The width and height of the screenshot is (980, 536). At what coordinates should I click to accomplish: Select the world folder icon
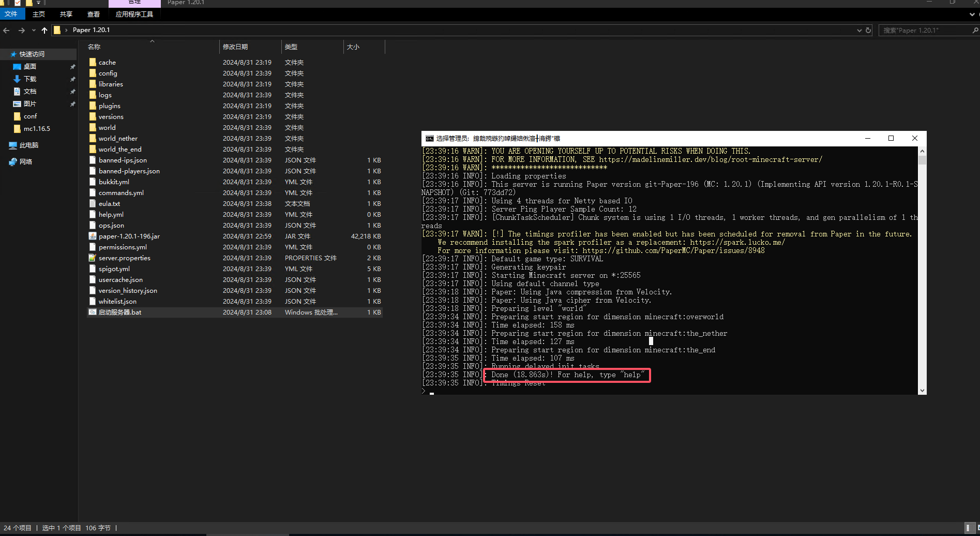(93, 127)
